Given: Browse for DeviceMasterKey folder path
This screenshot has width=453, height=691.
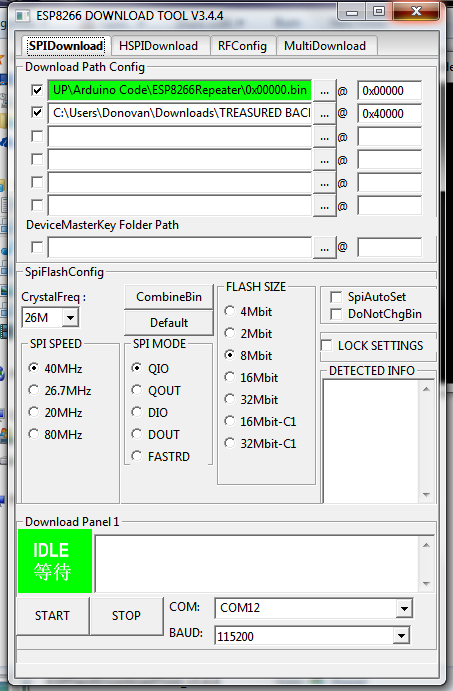Looking at the screenshot, I should tap(324, 248).
